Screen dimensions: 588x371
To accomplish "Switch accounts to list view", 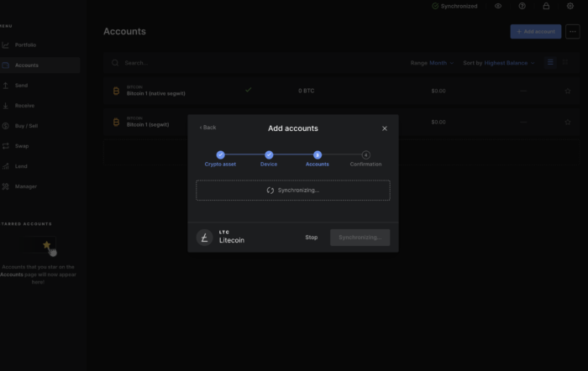I will (551, 63).
